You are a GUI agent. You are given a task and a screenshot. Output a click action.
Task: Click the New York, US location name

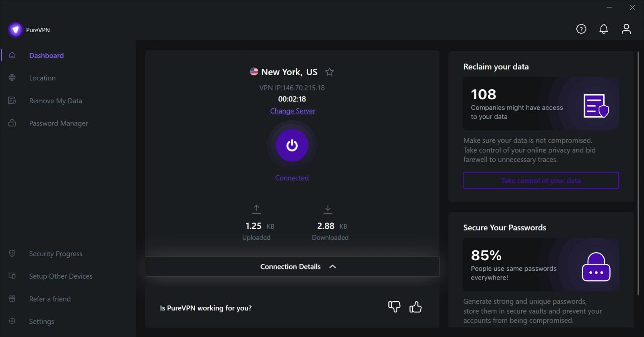click(x=289, y=72)
